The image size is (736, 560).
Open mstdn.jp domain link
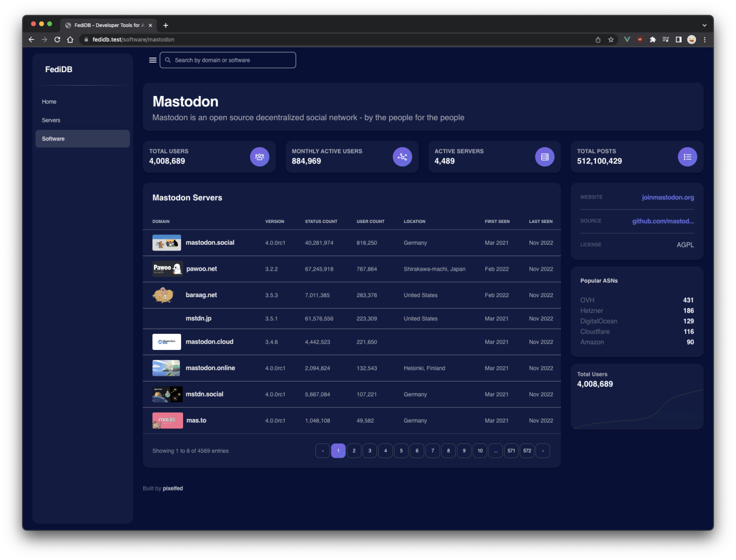tap(199, 318)
